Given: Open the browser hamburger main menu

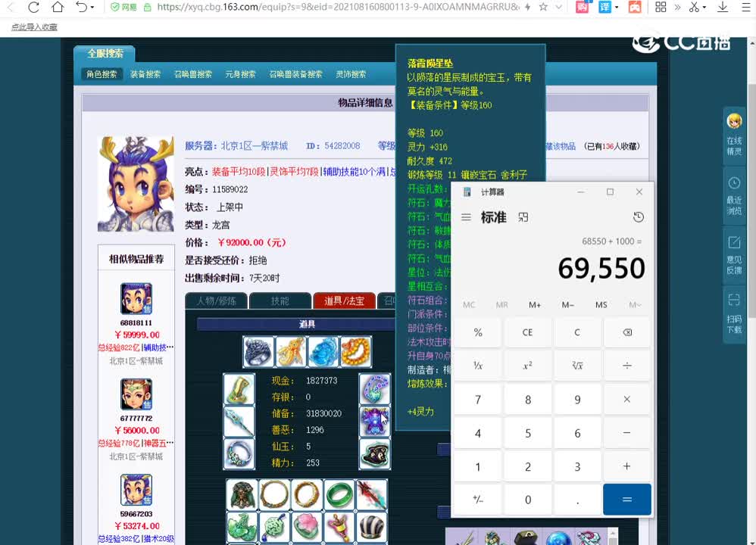Looking at the screenshot, I should pyautogui.click(x=745, y=8).
